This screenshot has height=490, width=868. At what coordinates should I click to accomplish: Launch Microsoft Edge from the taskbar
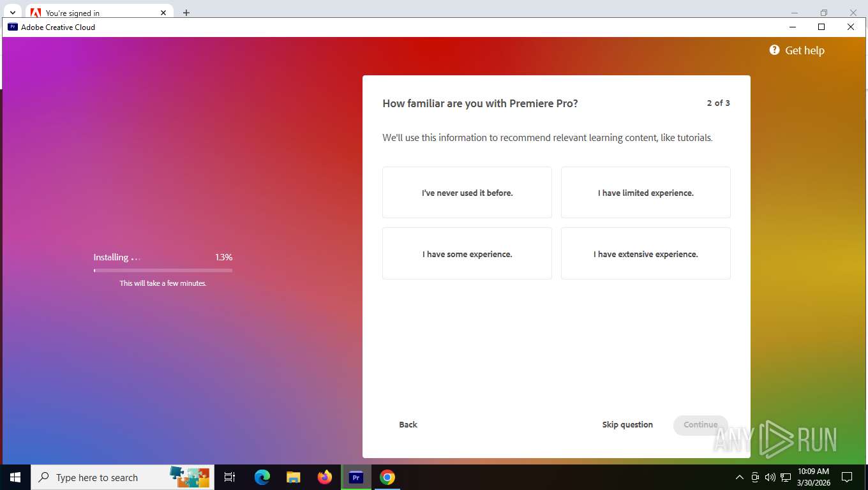click(262, 477)
